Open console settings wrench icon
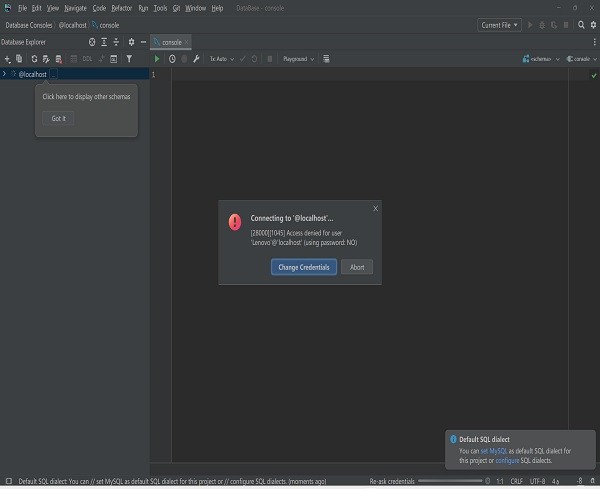This screenshot has height=489, width=600. 196,59
